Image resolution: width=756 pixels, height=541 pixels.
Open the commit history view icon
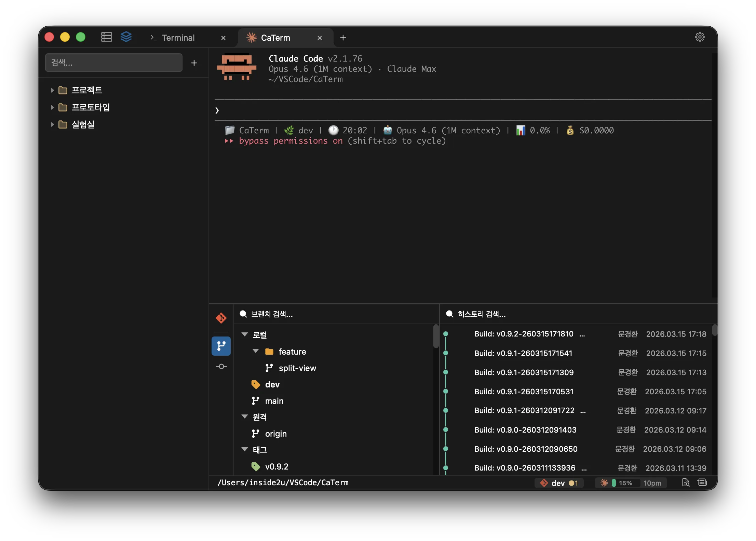tap(221, 367)
